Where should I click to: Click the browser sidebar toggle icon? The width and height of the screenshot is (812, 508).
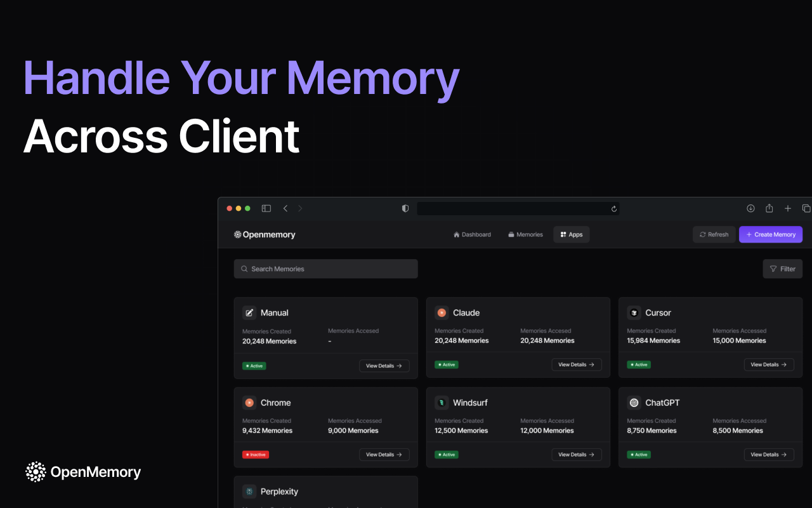tap(266, 208)
